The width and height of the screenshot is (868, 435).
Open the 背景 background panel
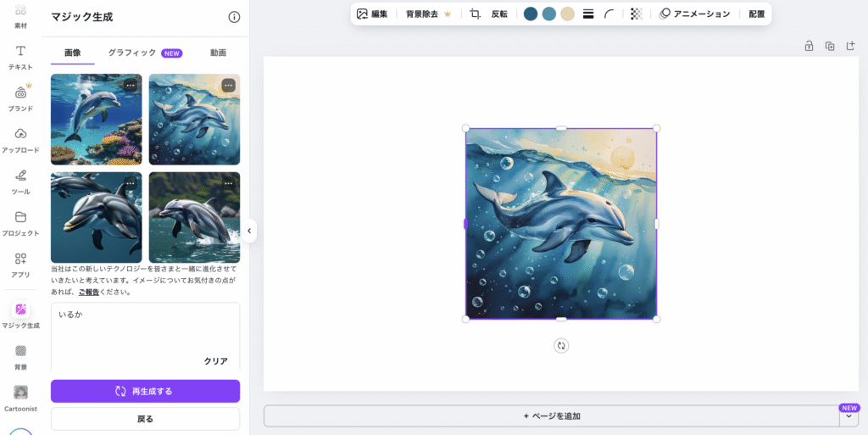tap(20, 358)
